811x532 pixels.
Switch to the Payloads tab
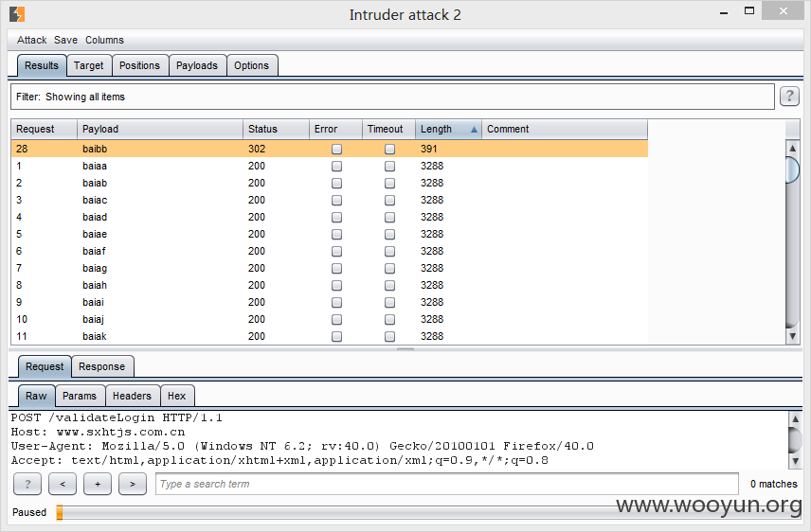click(x=196, y=65)
